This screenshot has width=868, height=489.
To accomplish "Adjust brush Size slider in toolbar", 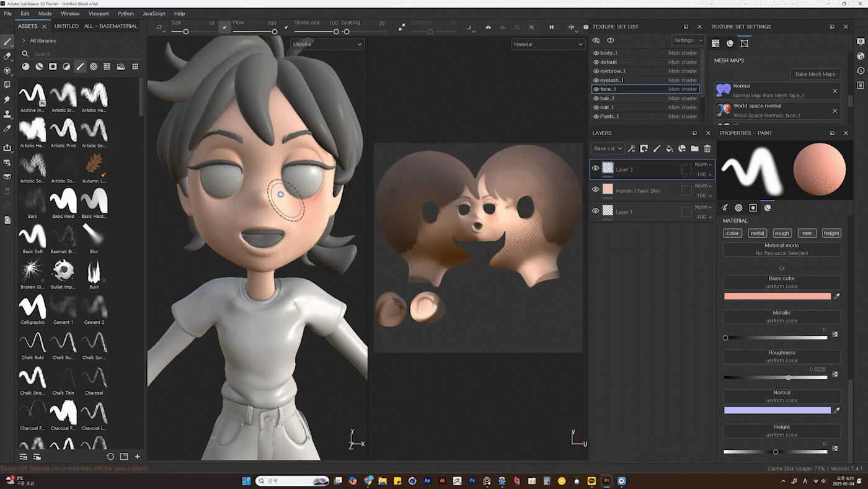I will (x=193, y=32).
